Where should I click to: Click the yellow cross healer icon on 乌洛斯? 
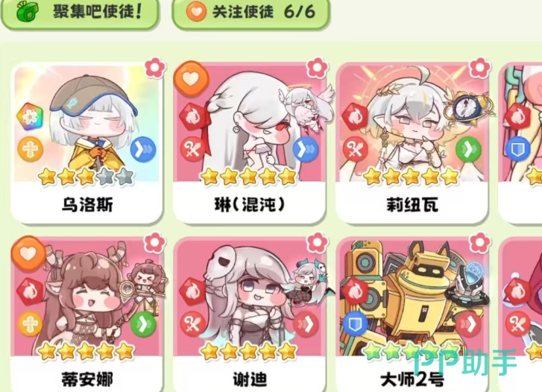pyautogui.click(x=31, y=149)
